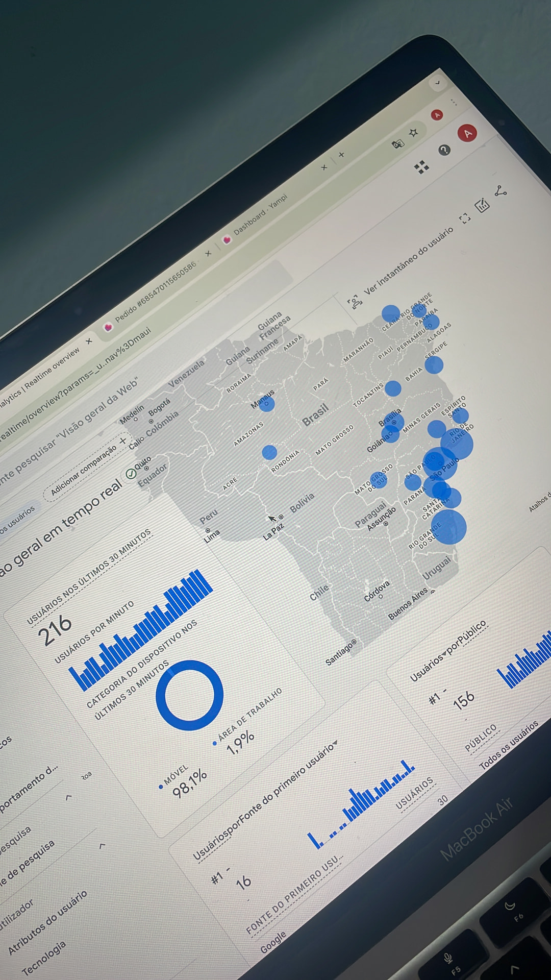Close the Realtime overview tab
This screenshot has height=980, width=551.
tap(89, 340)
